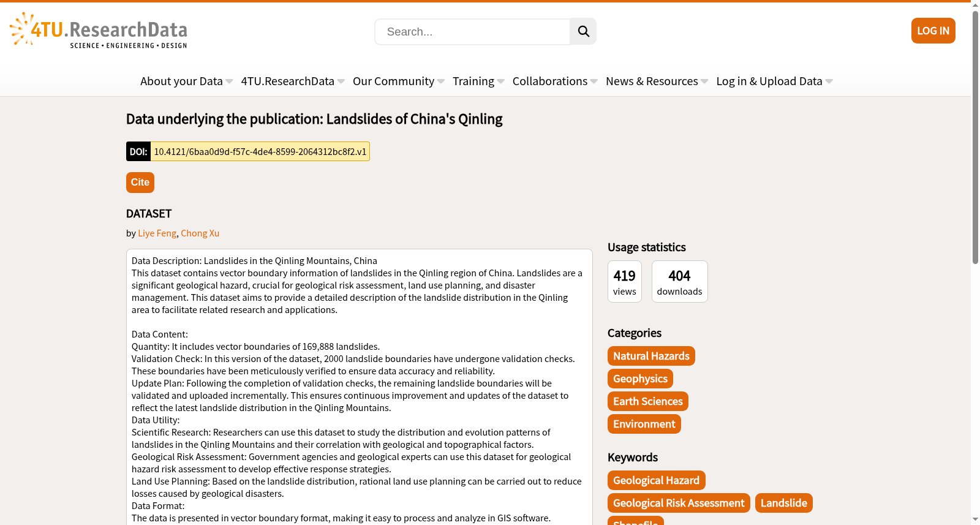The height and width of the screenshot is (525, 980).
Task: Select the Geophysics category
Action: (x=640, y=379)
